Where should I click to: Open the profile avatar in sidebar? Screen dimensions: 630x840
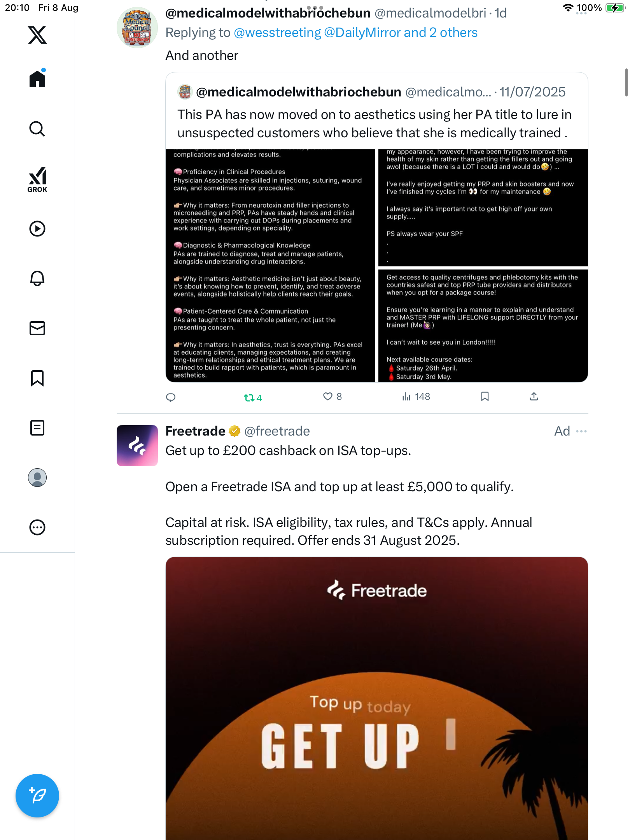(37, 478)
